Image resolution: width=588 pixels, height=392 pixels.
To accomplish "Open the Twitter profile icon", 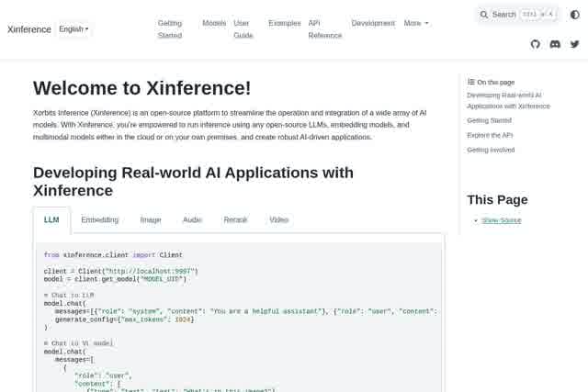I will [x=574, y=44].
